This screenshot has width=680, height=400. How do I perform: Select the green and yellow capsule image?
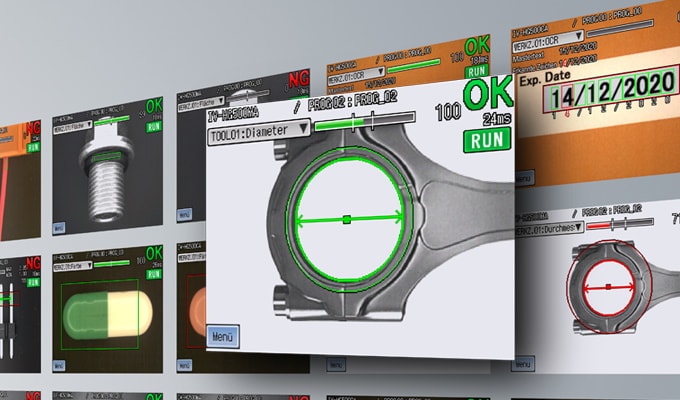(x=106, y=312)
